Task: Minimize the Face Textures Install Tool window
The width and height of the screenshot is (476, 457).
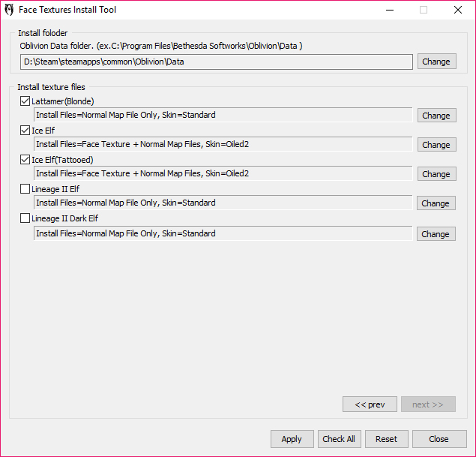Action: point(389,11)
